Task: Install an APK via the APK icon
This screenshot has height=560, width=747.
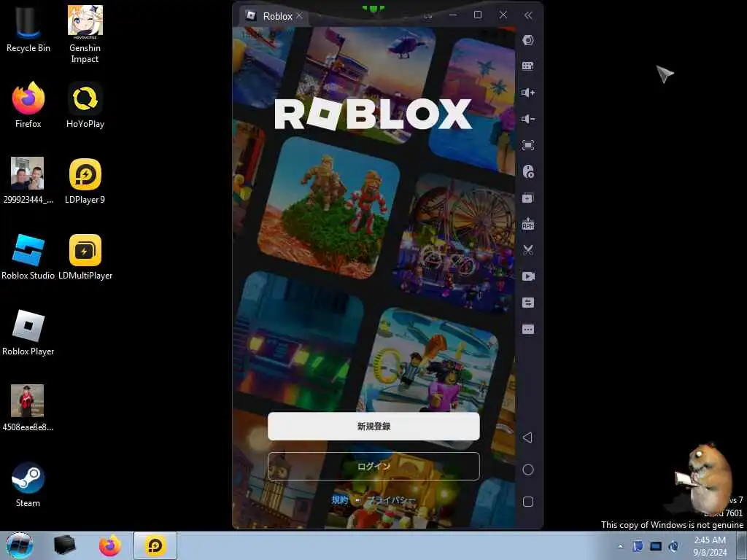Action: pyautogui.click(x=528, y=224)
